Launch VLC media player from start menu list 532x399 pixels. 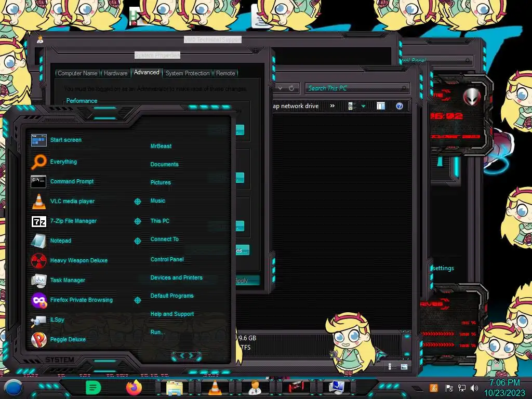tap(72, 201)
